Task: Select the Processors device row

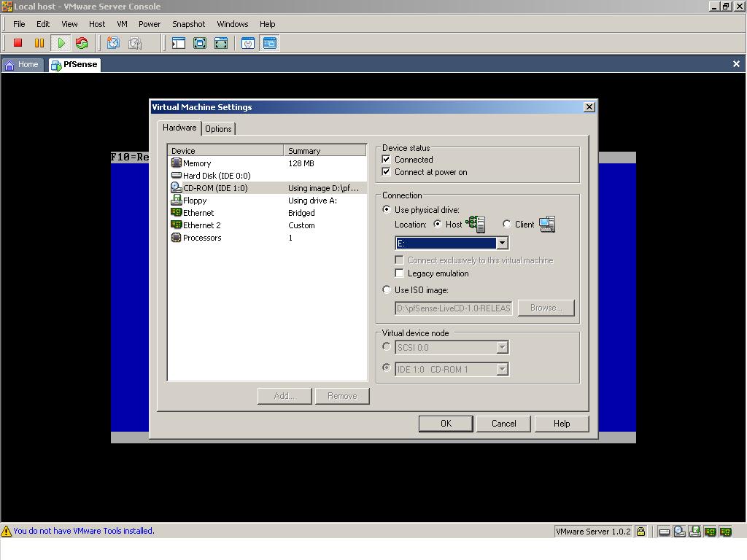Action: [x=267, y=238]
